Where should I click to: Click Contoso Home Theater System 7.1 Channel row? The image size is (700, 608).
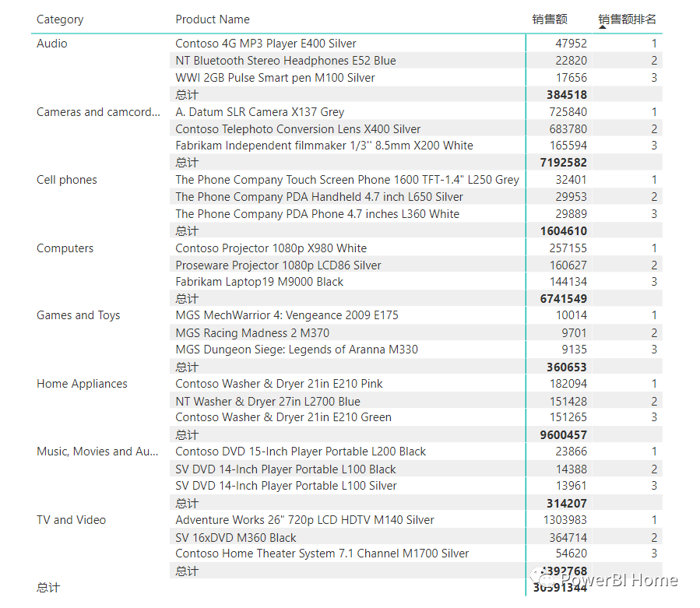tap(322, 554)
